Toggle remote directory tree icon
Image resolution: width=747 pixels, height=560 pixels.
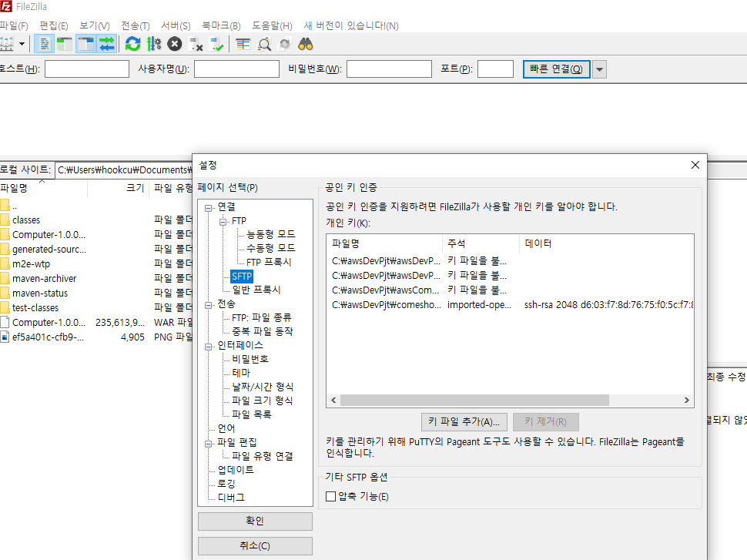pyautogui.click(x=85, y=45)
